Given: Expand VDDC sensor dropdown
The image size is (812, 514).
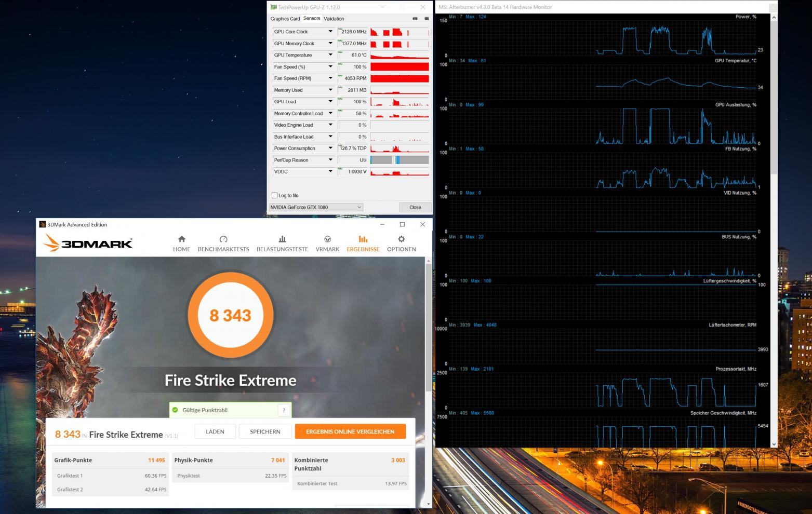Looking at the screenshot, I should point(330,172).
